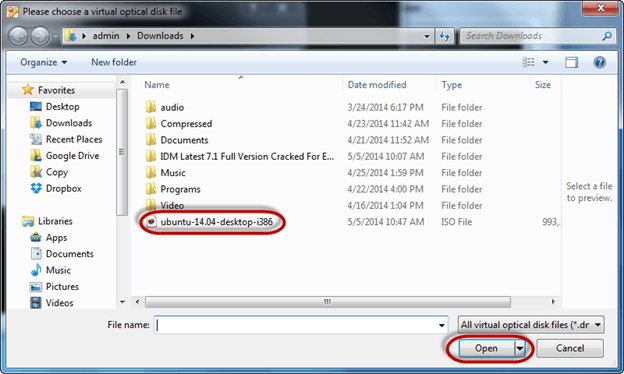
Task: Click the Copy folder icon in Favorites
Action: [36, 171]
